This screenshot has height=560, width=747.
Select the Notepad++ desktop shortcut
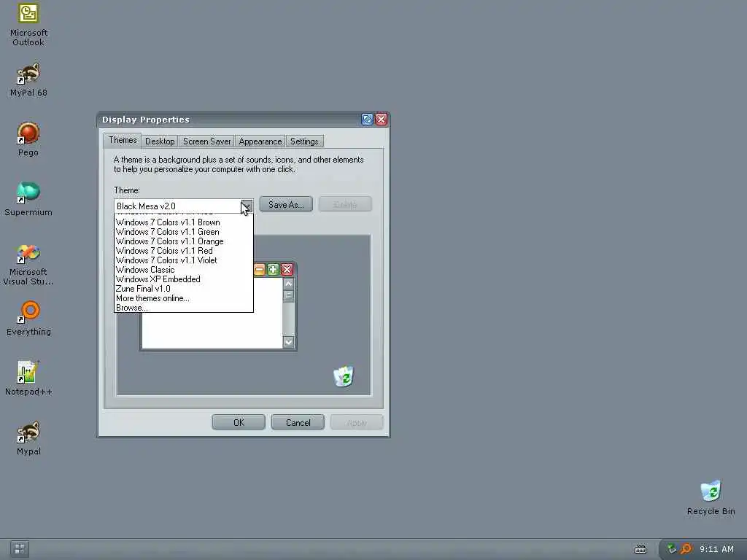(x=28, y=378)
